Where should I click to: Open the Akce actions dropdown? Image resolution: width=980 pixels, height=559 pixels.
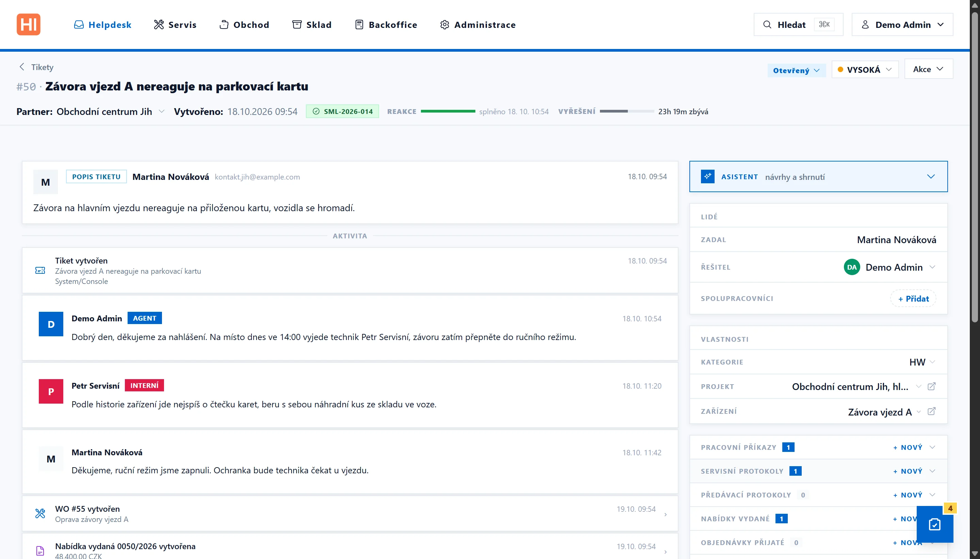click(929, 69)
